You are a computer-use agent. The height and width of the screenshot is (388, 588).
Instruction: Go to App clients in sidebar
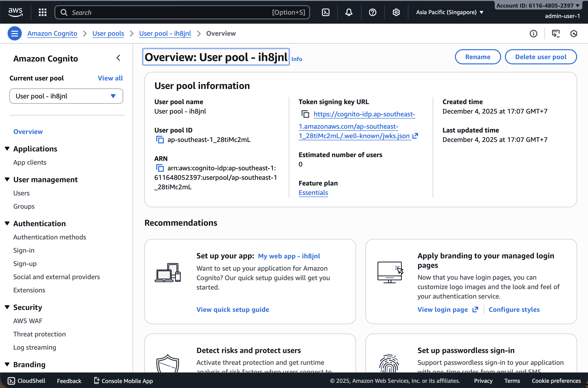(30, 162)
